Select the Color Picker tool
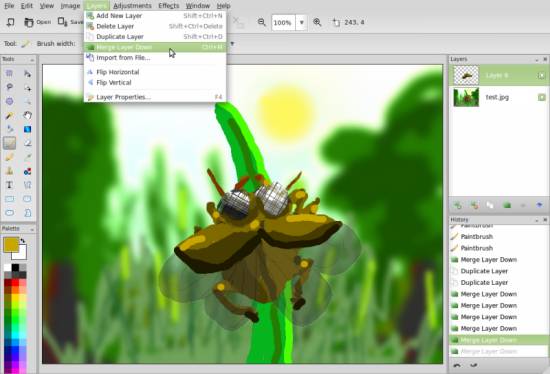The image size is (550, 374). tap(27, 157)
